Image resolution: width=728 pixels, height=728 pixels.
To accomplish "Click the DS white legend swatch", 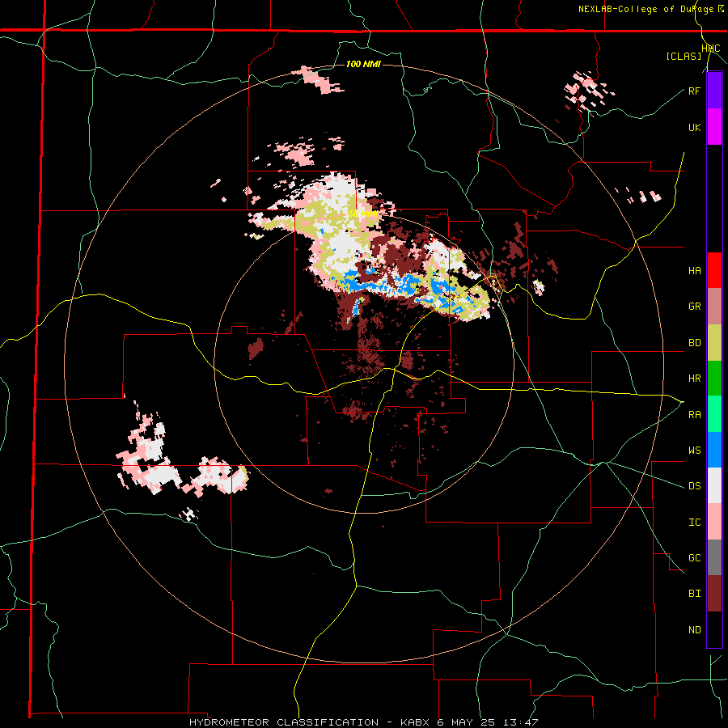I will point(714,485).
